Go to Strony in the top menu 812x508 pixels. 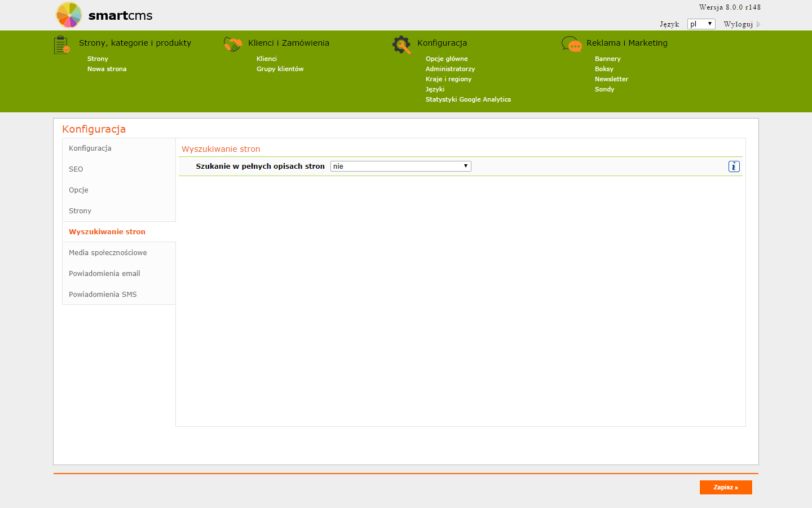(98, 59)
